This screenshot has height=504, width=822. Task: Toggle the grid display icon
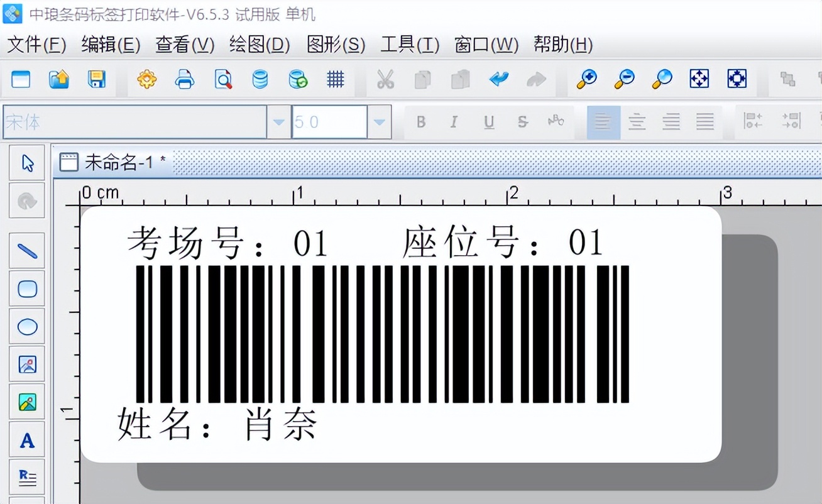tap(336, 79)
